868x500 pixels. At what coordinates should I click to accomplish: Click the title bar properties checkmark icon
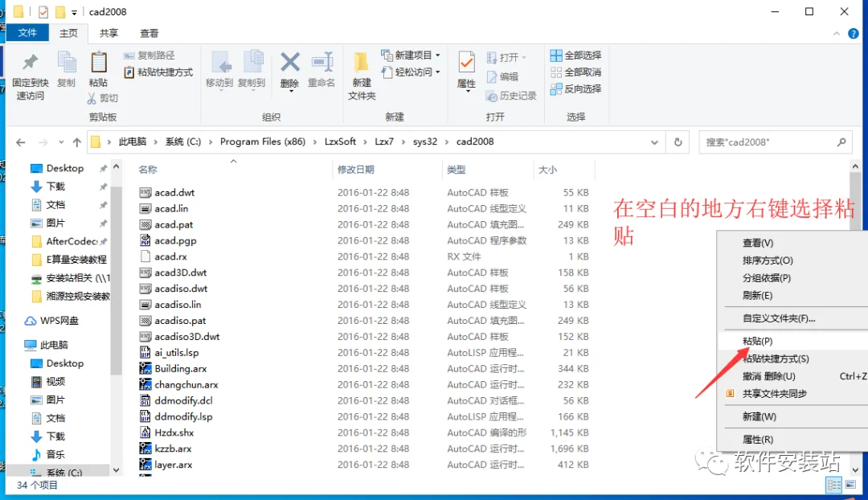click(x=43, y=11)
